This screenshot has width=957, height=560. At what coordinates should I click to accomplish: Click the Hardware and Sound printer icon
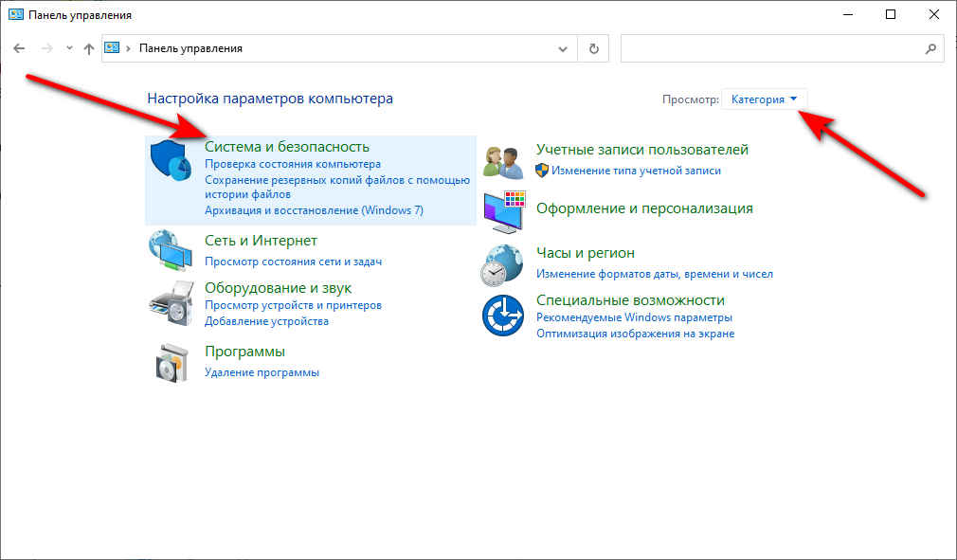pyautogui.click(x=172, y=303)
